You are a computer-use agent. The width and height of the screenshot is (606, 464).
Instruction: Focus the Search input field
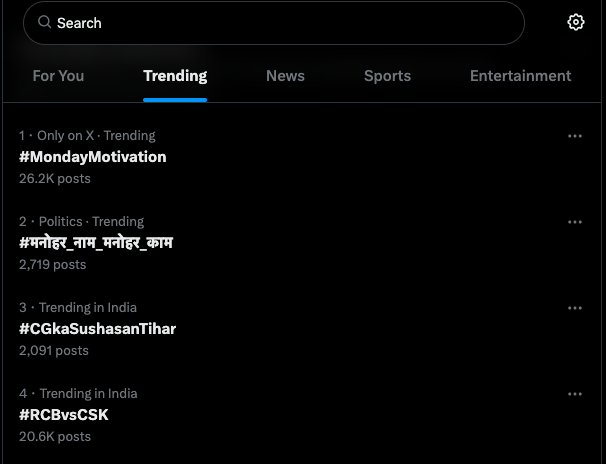(274, 23)
